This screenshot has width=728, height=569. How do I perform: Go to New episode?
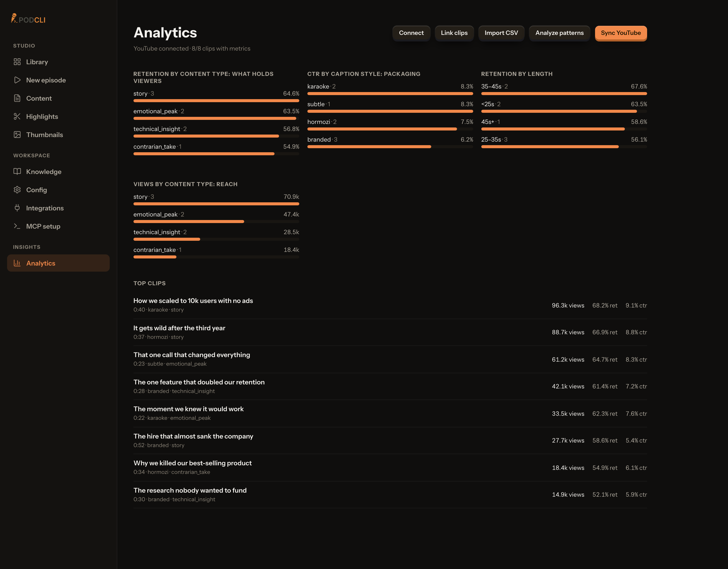pos(58,80)
